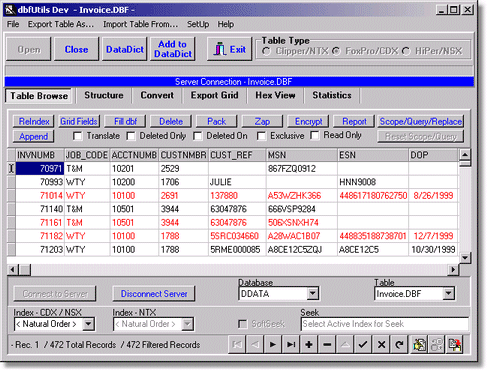
Task: Click the INVNUMB column header
Action: [x=40, y=155]
